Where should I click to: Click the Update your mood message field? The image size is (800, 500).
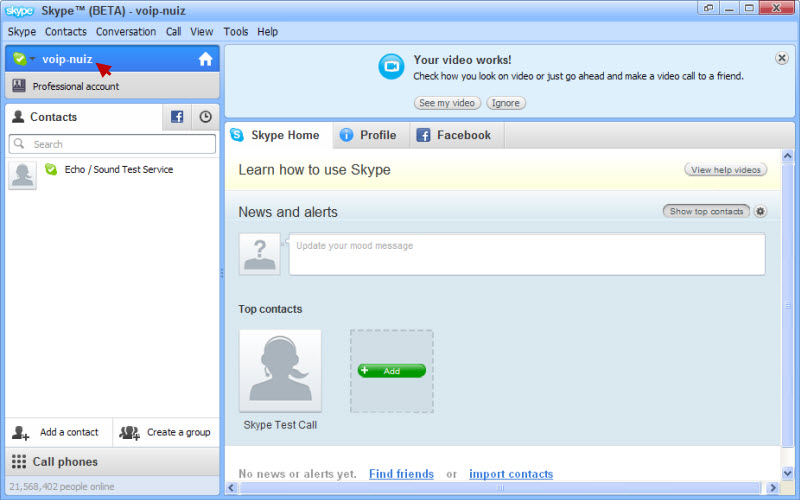(x=527, y=254)
